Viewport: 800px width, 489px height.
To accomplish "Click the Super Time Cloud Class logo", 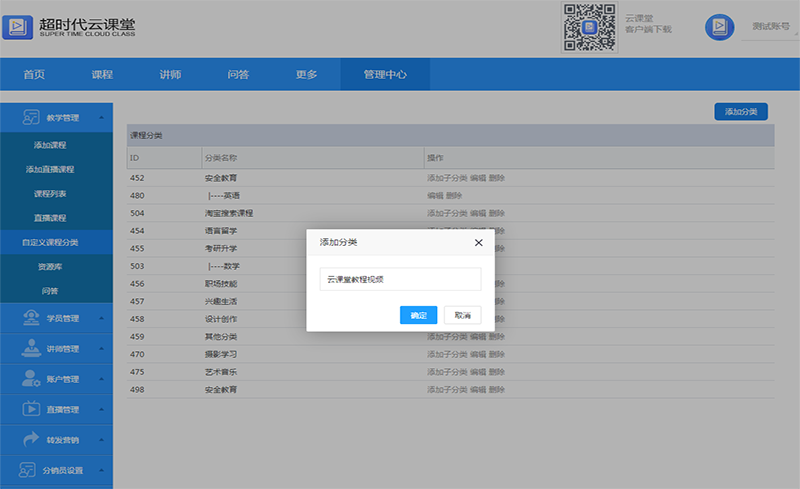I will 19,27.
